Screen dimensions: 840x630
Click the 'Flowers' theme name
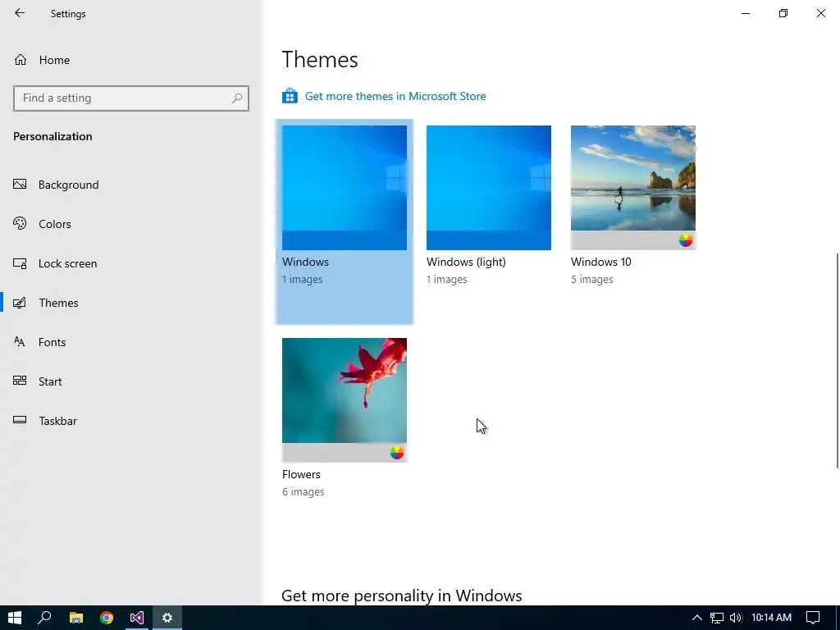coord(301,474)
